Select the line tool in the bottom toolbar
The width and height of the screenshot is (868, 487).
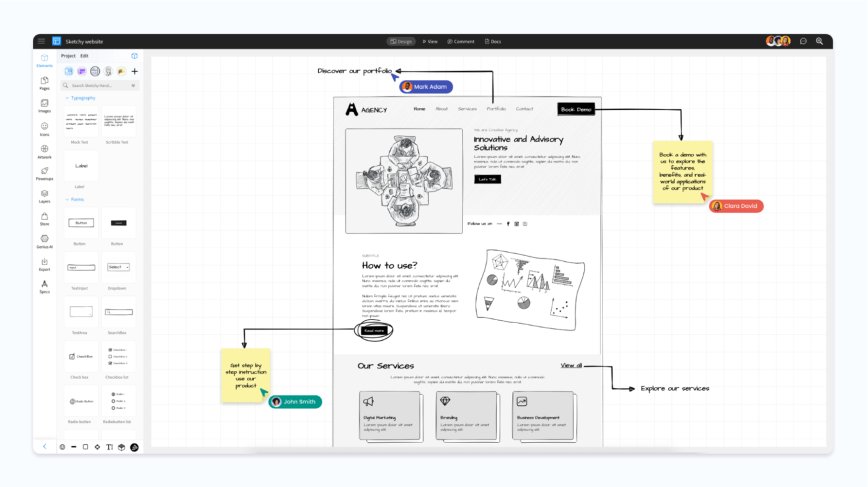pos(74,447)
